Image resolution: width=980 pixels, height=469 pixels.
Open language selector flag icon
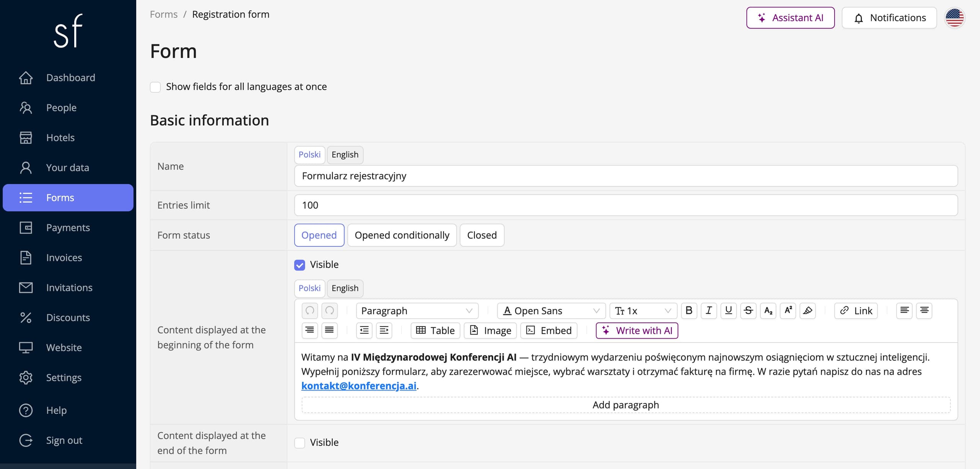point(955,18)
